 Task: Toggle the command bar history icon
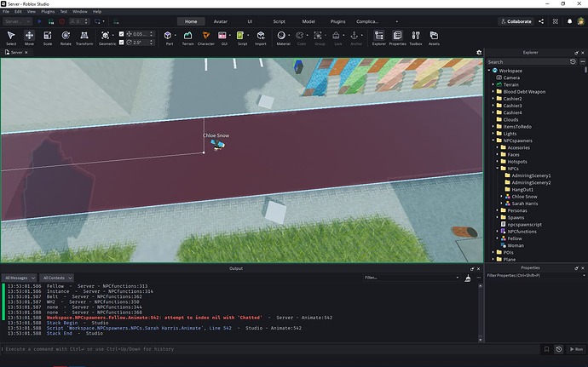pos(559,349)
